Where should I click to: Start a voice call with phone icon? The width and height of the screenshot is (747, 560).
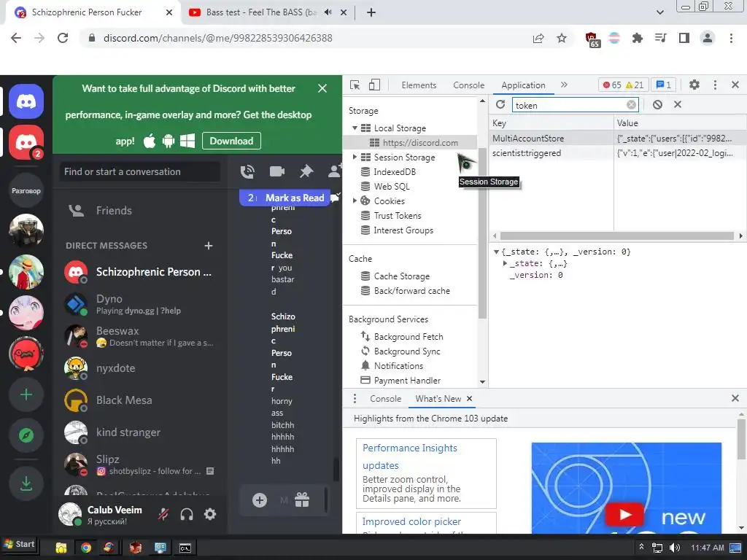[x=247, y=171]
